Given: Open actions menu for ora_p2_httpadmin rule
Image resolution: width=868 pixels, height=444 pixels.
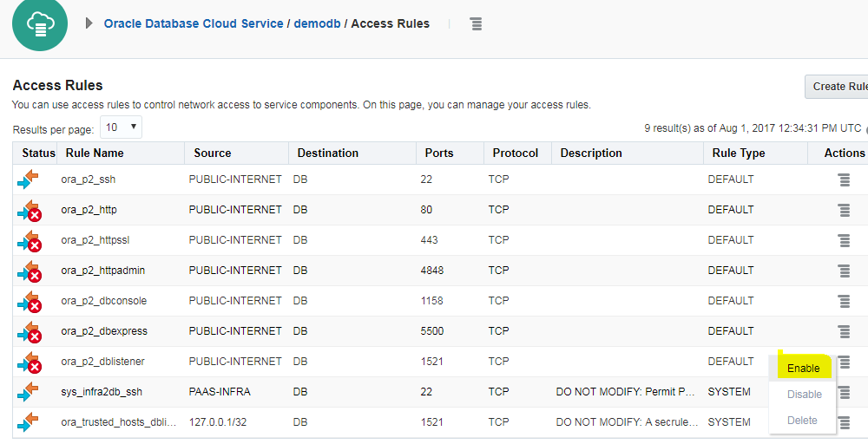Looking at the screenshot, I should tap(843, 271).
